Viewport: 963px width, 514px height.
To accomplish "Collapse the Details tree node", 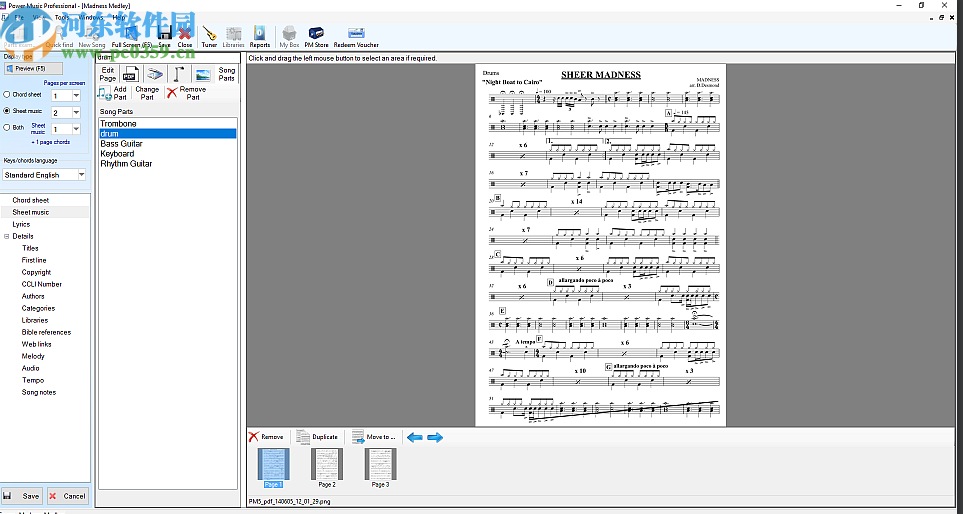I will tap(7, 236).
